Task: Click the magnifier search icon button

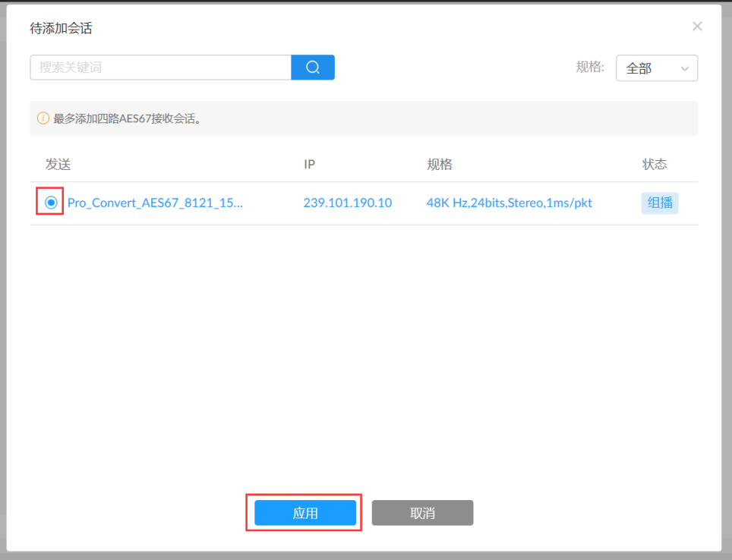Action: (313, 68)
